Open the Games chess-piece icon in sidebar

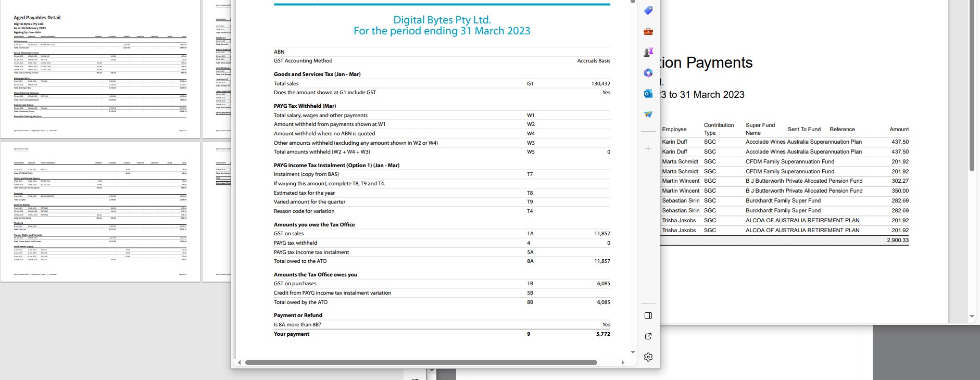pos(648,52)
